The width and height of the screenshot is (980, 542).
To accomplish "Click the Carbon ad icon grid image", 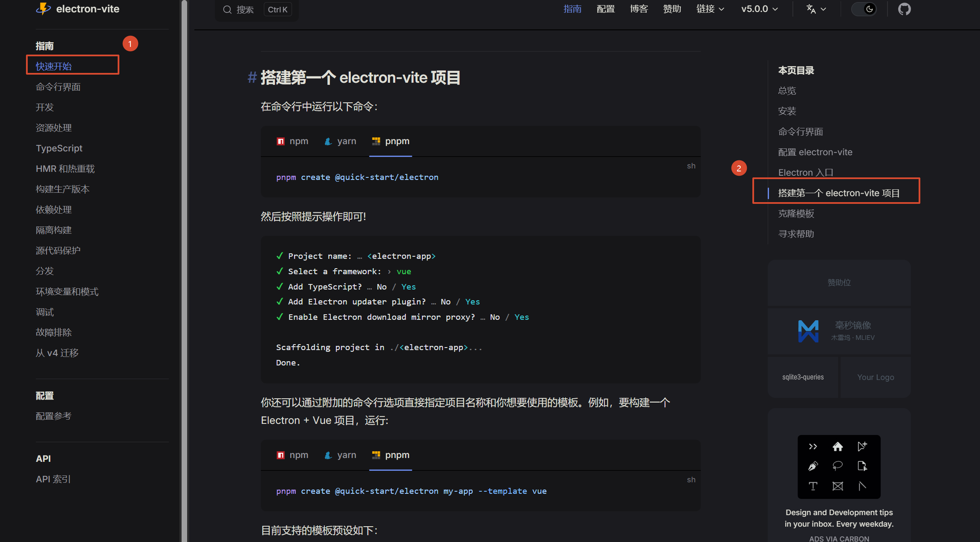I will [839, 467].
